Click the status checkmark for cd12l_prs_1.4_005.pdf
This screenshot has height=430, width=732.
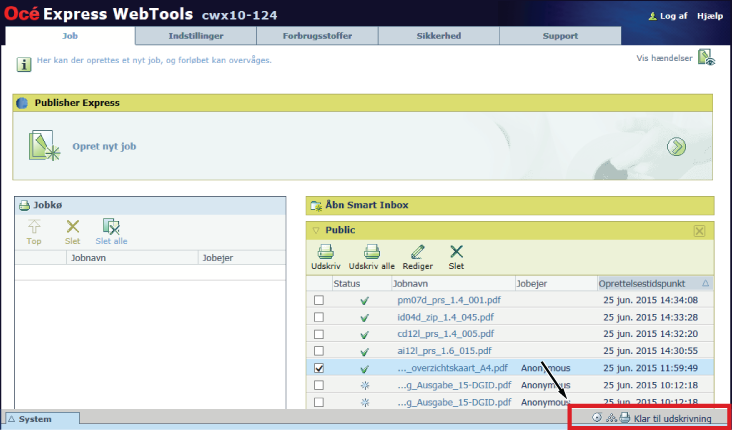coord(365,335)
